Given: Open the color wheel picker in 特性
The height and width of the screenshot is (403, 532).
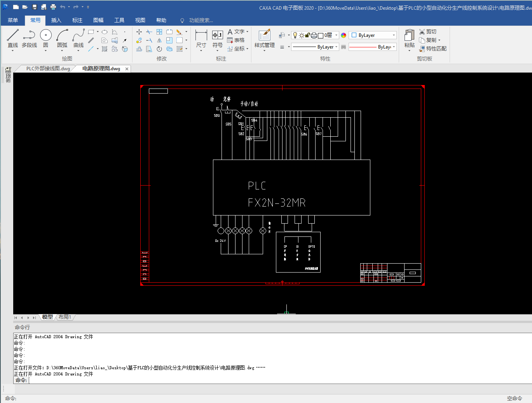Looking at the screenshot, I should [x=344, y=35].
